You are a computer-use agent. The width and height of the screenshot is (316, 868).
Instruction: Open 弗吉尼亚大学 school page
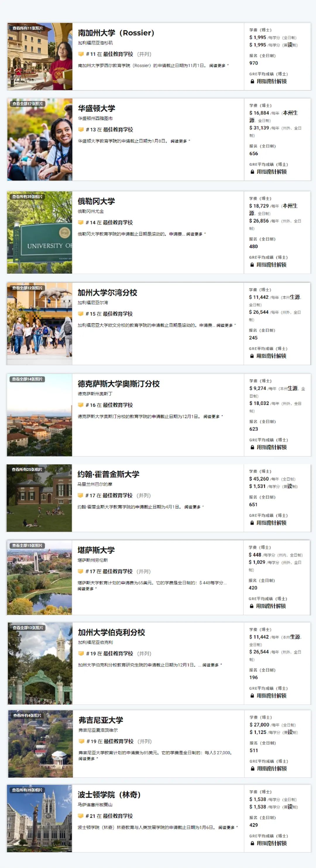point(101,720)
